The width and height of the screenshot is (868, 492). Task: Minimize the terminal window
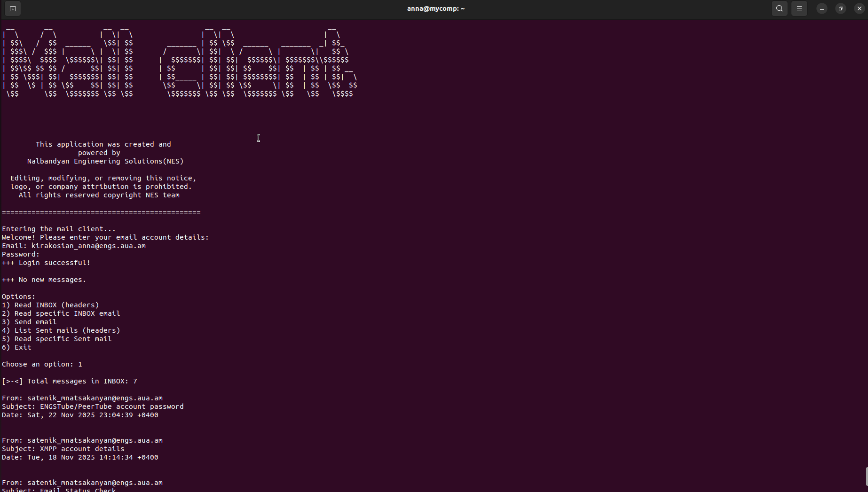coord(821,9)
